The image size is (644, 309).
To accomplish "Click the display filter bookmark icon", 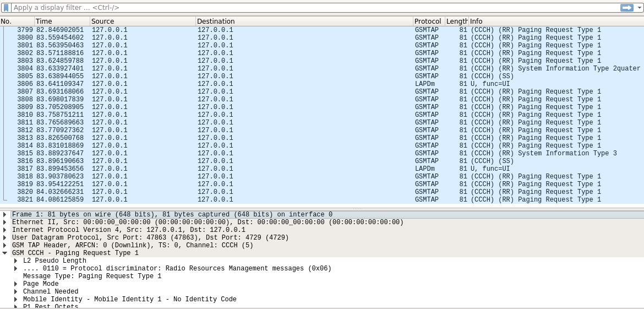I will pos(6,8).
